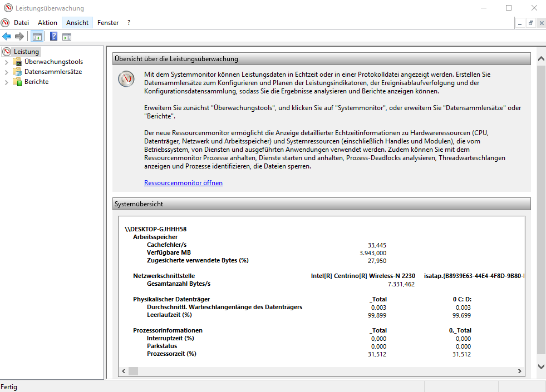Click the title bar app icon
Image resolution: width=546 pixels, height=392 pixels.
click(x=8, y=8)
